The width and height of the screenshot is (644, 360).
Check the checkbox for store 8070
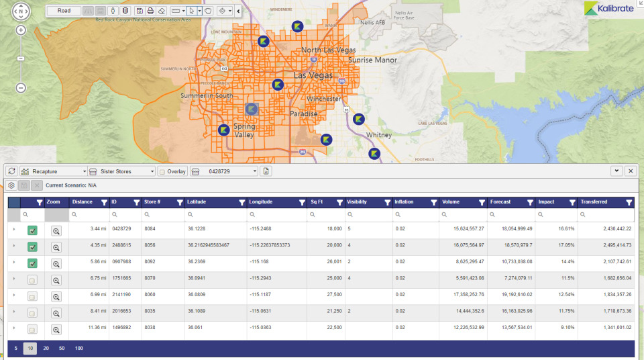[32, 280]
